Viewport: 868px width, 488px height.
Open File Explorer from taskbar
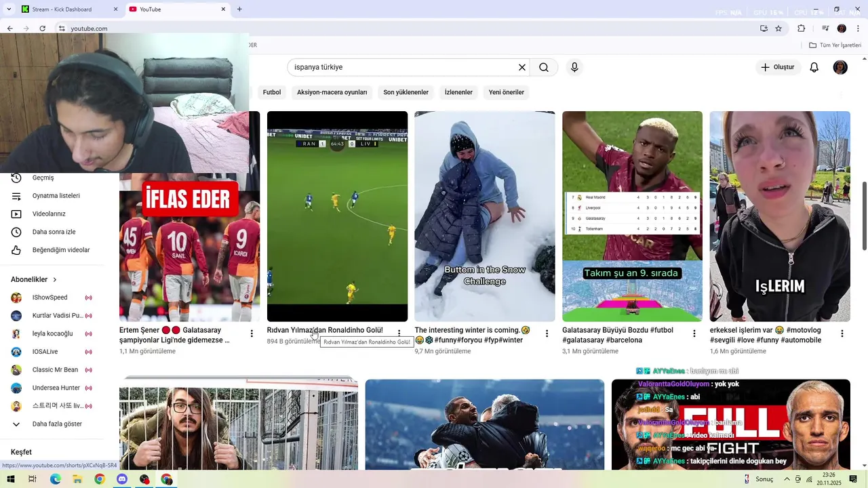click(x=77, y=479)
